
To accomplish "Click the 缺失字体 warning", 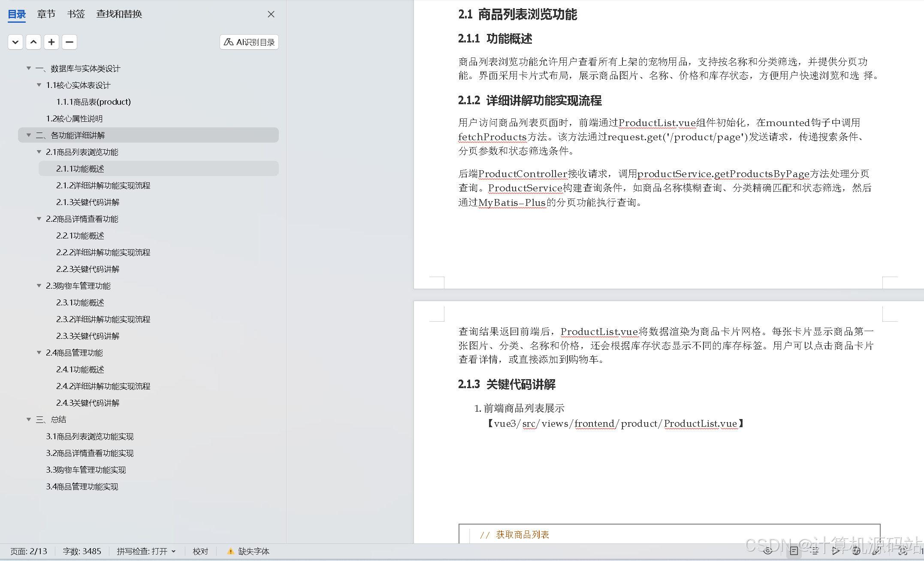I will (248, 551).
